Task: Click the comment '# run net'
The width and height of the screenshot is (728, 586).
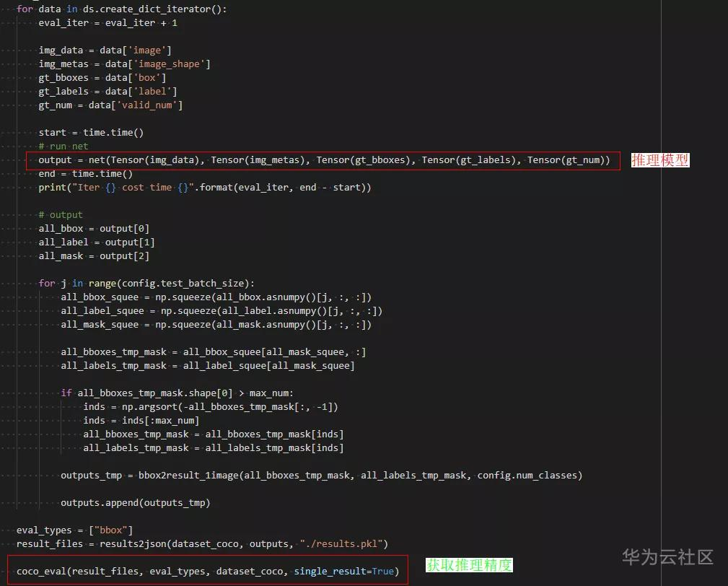Action: click(63, 146)
